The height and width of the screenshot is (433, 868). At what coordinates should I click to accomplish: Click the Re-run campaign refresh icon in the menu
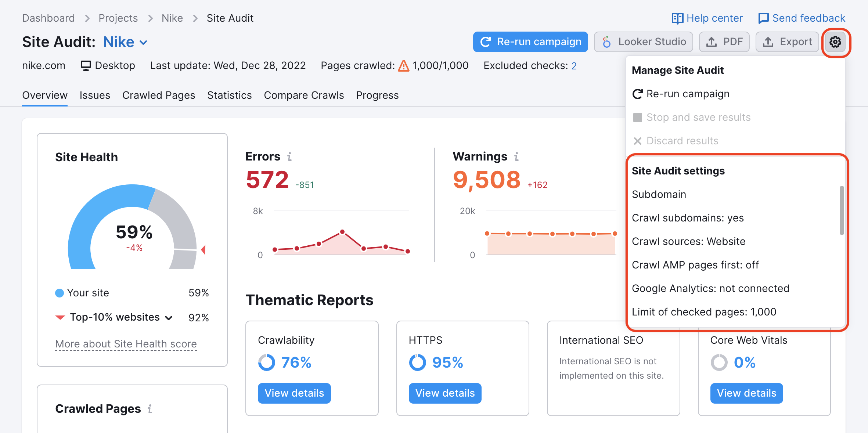coord(638,94)
